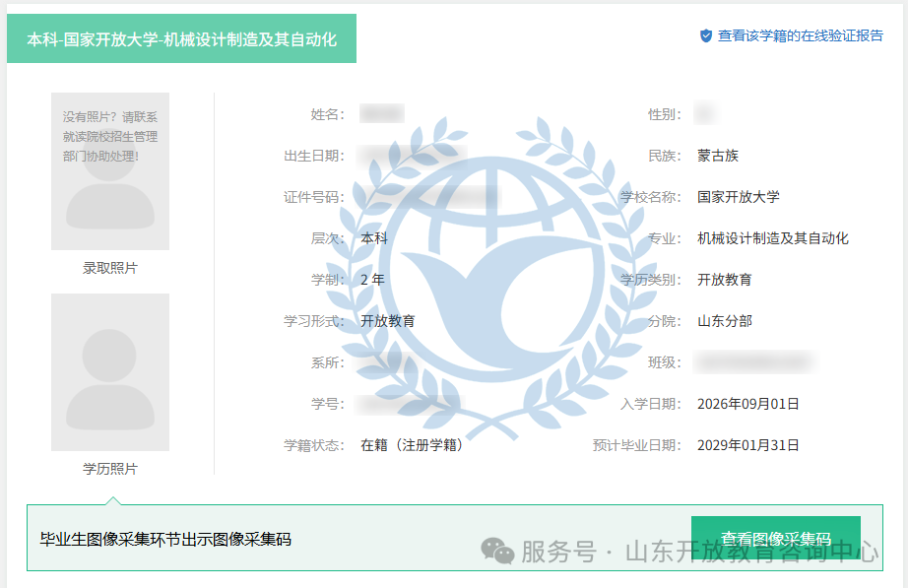Open the 查看该学籍的在线验证报告 link

point(801,35)
